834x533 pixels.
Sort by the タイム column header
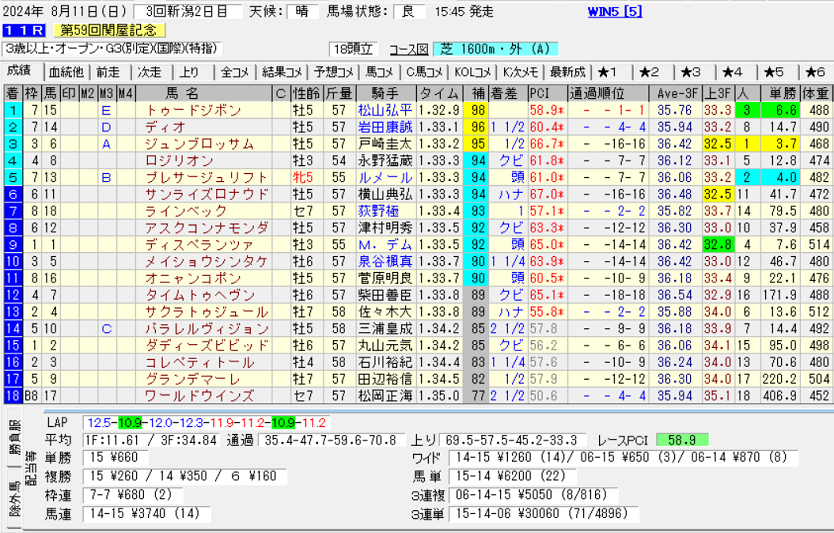438,93
